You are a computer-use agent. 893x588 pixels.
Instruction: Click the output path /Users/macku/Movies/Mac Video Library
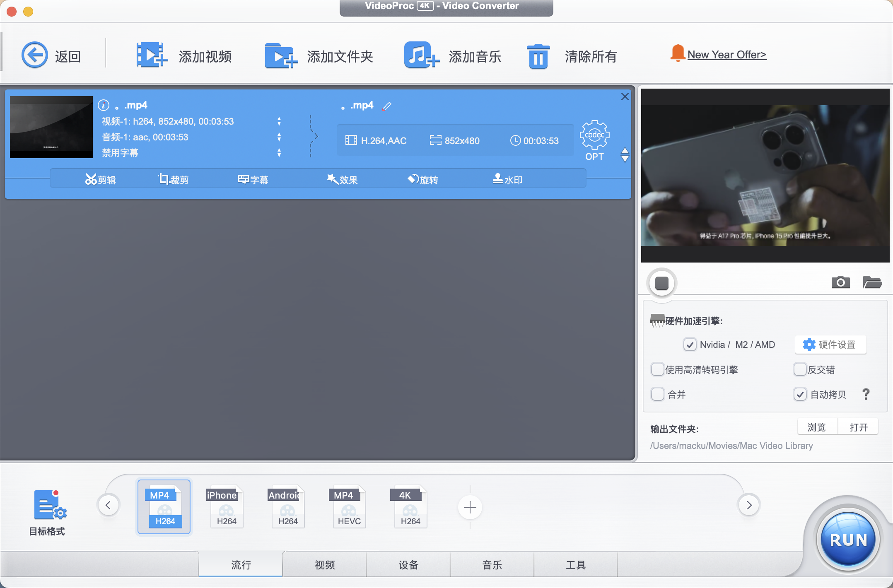click(x=731, y=446)
